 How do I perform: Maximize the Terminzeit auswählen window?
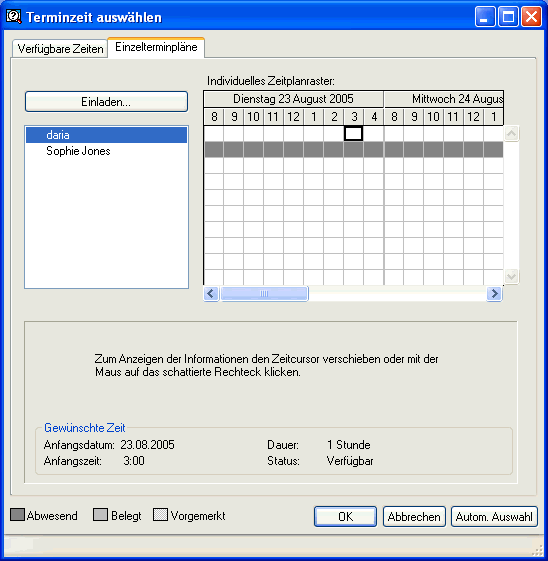pyautogui.click(x=508, y=16)
